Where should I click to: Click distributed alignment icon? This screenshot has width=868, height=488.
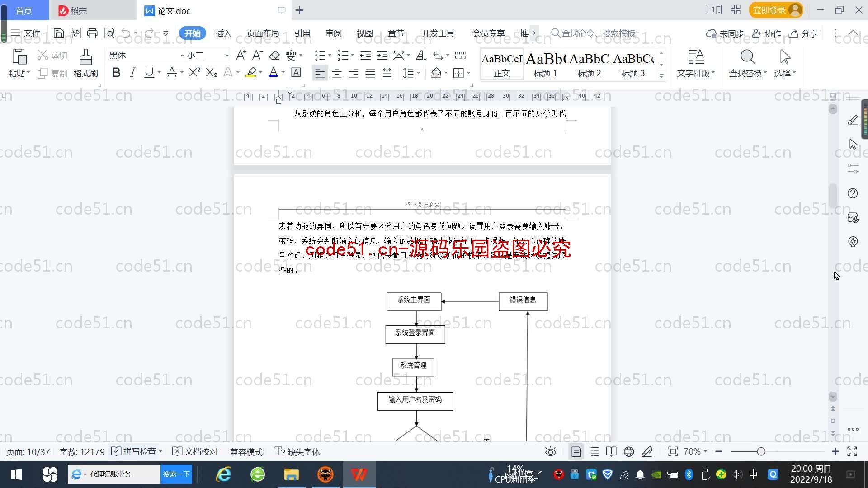(x=387, y=73)
